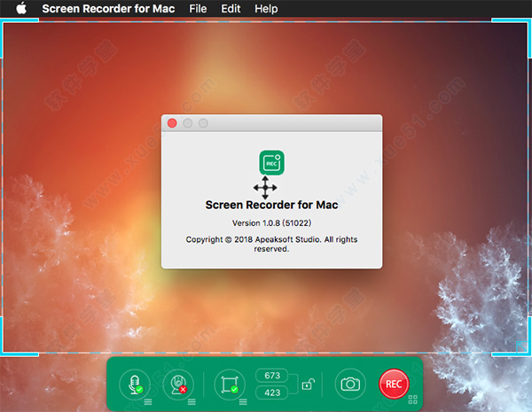Close the About dialog window
This screenshot has height=412, width=532.
172,123
